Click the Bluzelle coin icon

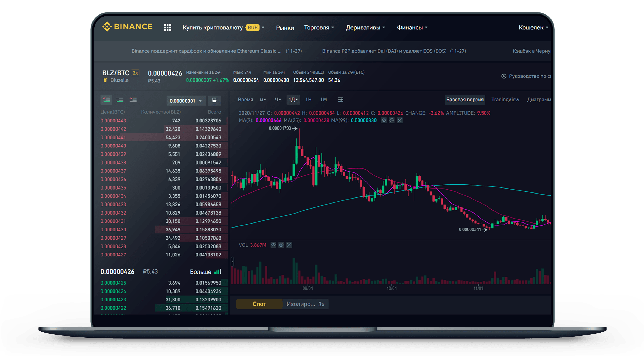(105, 80)
